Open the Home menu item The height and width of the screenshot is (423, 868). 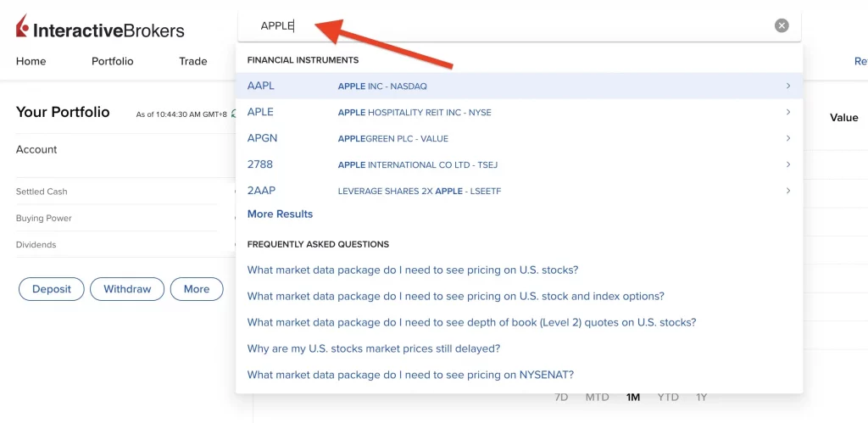(31, 61)
